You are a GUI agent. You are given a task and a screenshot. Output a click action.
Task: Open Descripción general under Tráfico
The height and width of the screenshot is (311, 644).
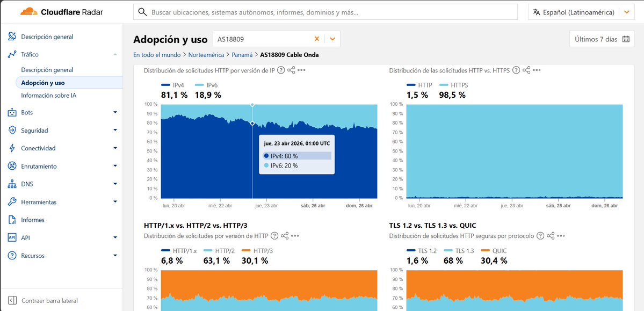click(x=47, y=70)
